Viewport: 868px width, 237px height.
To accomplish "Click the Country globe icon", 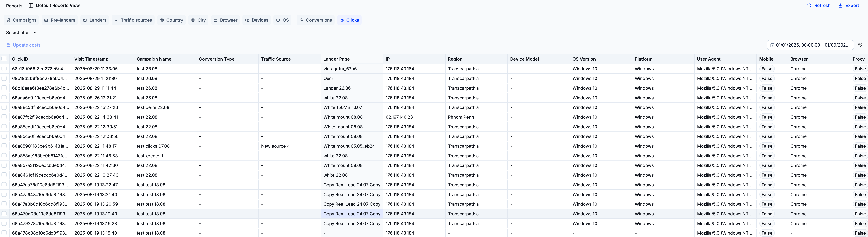I will 162,20.
